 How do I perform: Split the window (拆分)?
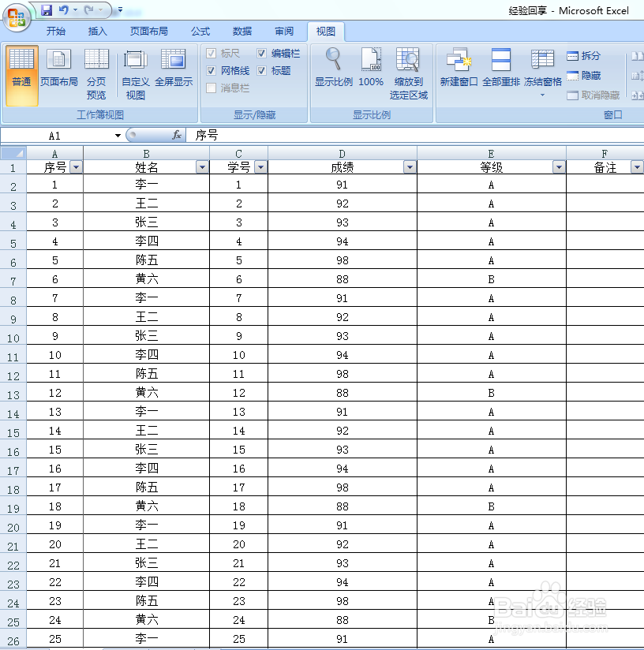[584, 55]
